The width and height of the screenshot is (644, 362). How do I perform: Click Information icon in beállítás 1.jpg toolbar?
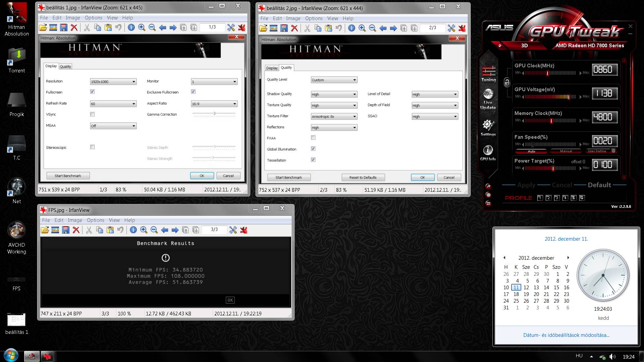pos(131,27)
